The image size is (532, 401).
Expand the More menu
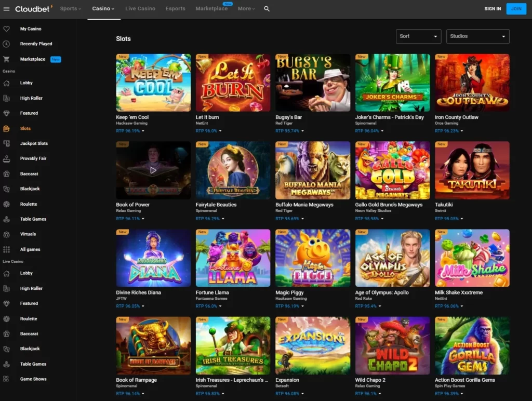pos(246,8)
